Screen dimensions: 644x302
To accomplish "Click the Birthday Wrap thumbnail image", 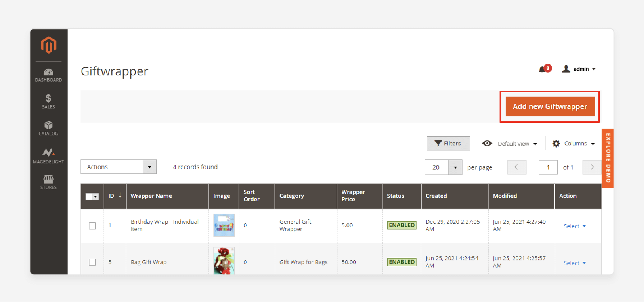I will [224, 225].
